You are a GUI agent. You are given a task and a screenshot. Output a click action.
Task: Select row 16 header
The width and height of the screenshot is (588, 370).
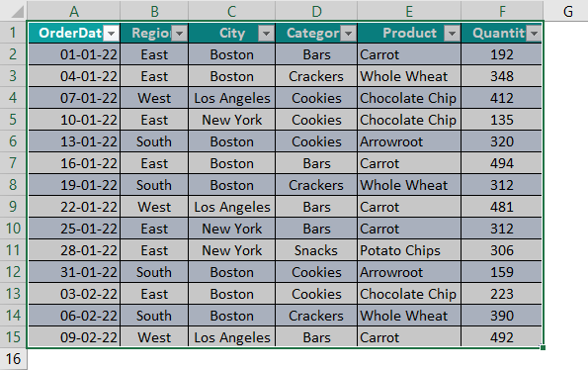[x=13, y=359]
